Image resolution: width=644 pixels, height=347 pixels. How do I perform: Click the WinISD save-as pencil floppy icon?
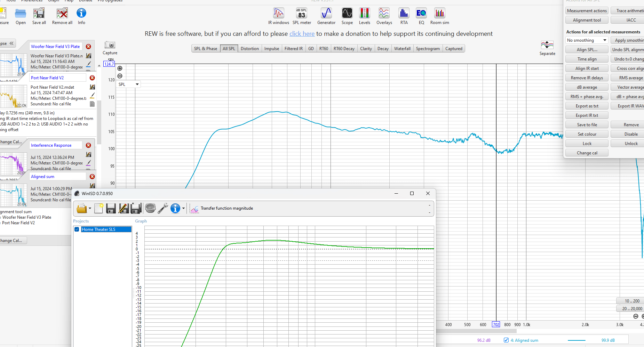coord(124,208)
